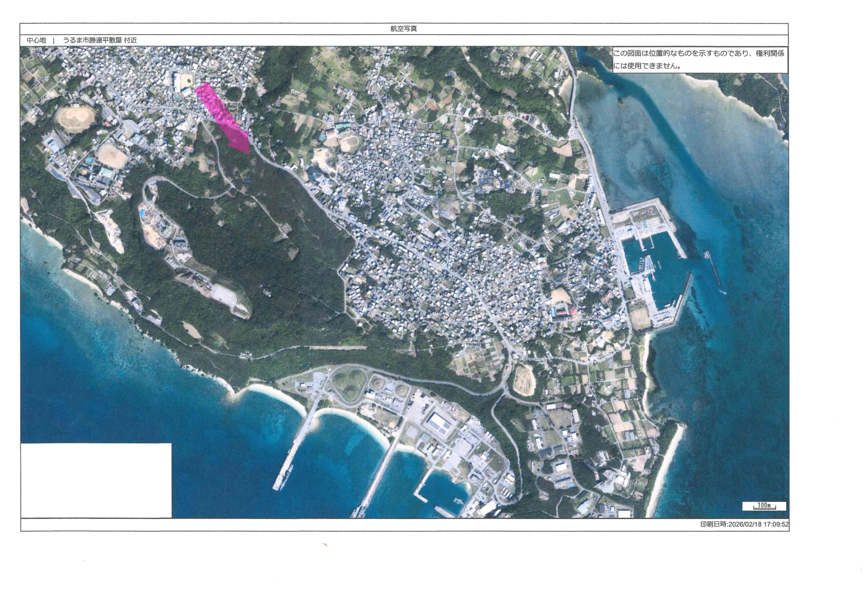
Task: Click the offshore detached breakwater east of the harbor
Action: (713, 267)
